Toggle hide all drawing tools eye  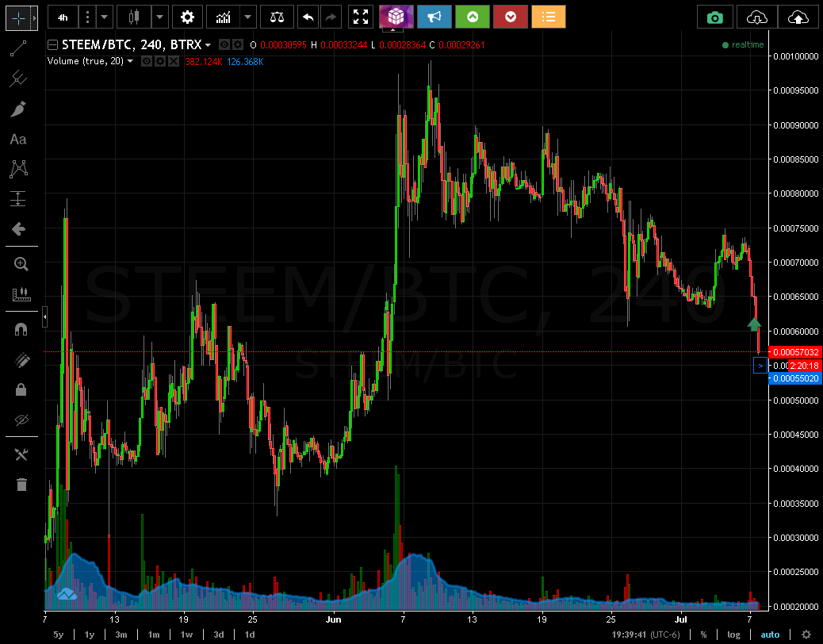pyautogui.click(x=21, y=420)
